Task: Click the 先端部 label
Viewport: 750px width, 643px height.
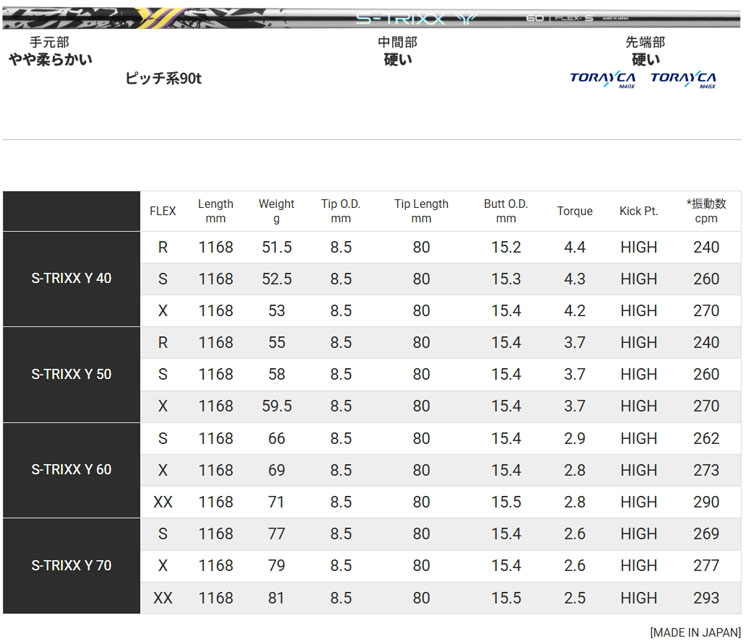Action: pyautogui.click(x=645, y=42)
